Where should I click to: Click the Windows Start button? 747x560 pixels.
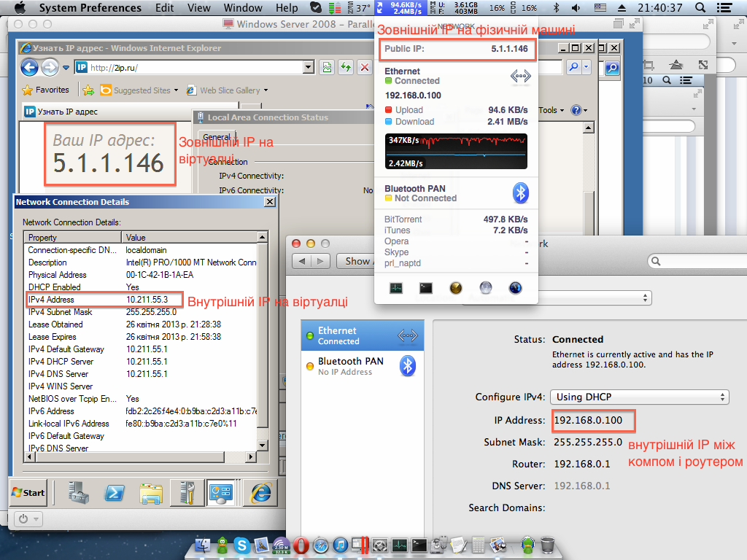(x=28, y=493)
